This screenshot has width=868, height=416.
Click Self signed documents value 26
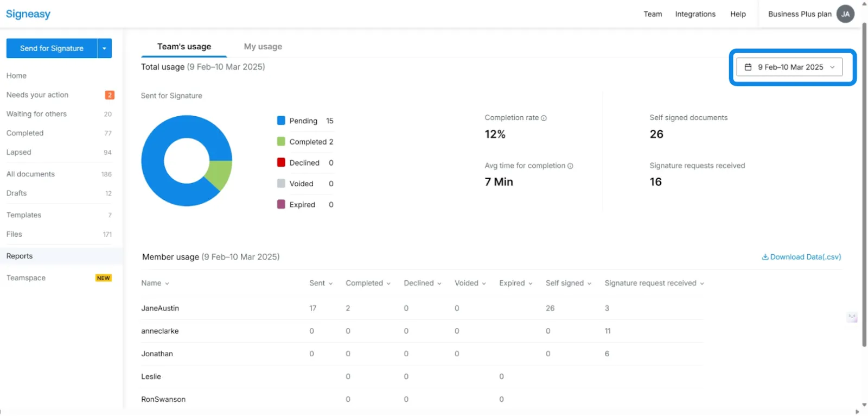(x=656, y=134)
